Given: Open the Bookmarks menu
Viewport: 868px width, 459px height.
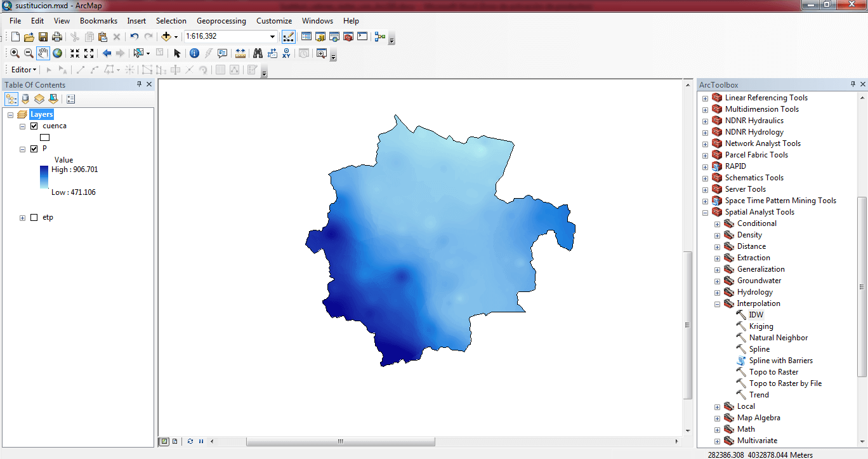Looking at the screenshot, I should click(x=98, y=21).
